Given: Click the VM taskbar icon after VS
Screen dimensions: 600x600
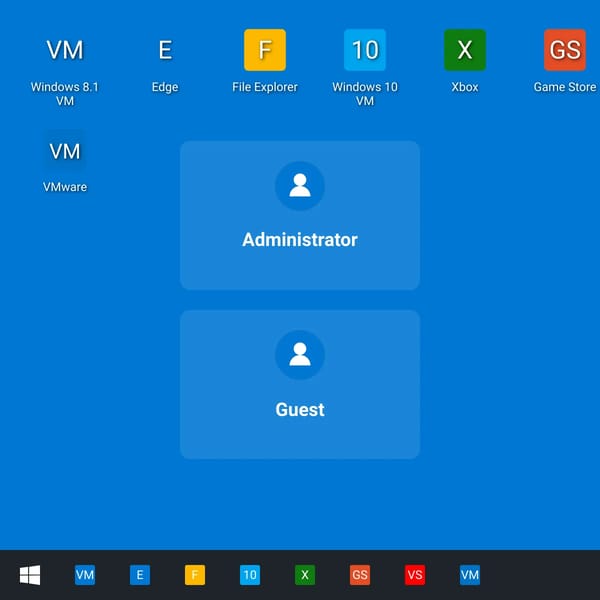Looking at the screenshot, I should pyautogui.click(x=470, y=575).
